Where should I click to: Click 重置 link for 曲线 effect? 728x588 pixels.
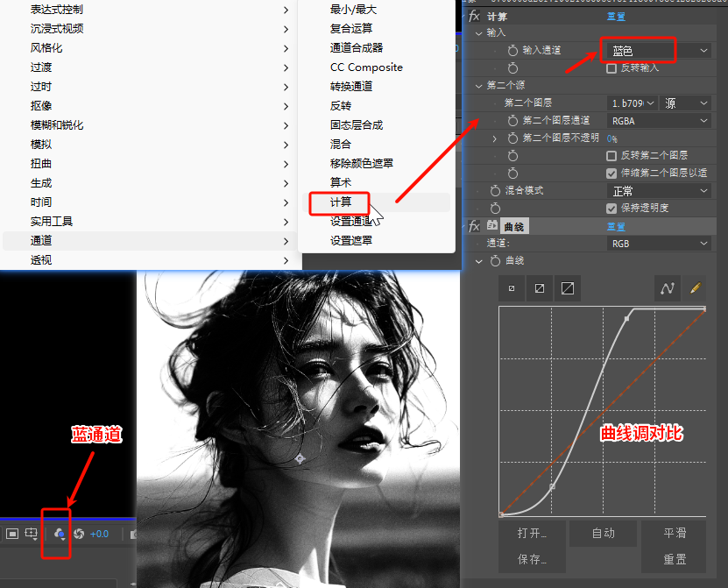(x=616, y=227)
